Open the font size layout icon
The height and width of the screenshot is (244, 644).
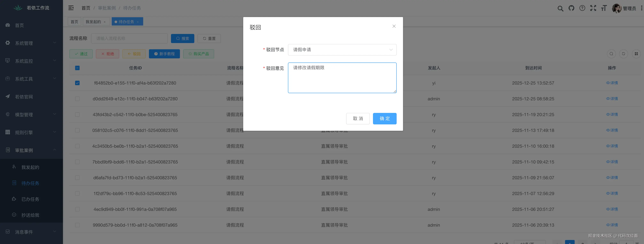[x=604, y=8]
